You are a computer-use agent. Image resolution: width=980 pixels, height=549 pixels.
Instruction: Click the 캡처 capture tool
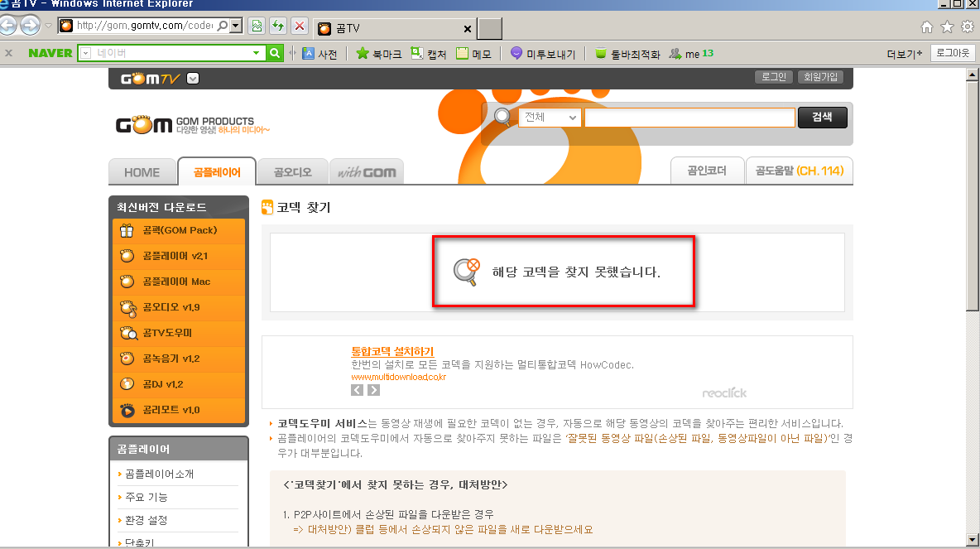tap(428, 54)
